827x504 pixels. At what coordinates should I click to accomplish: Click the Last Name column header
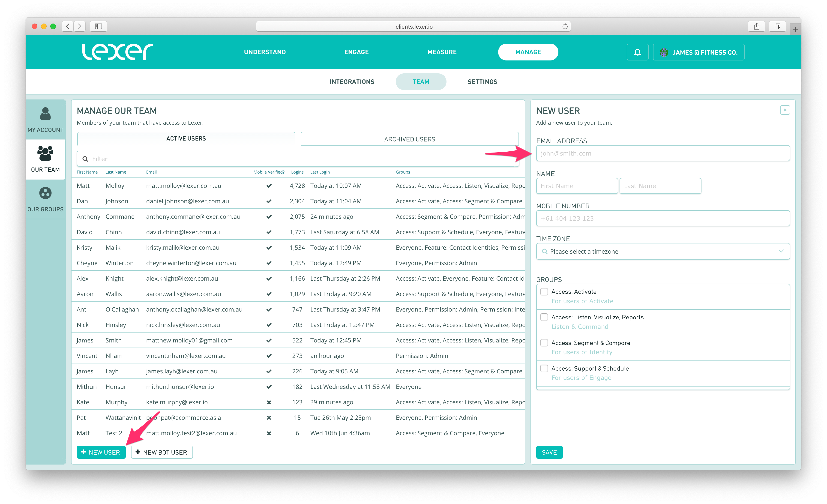(116, 172)
